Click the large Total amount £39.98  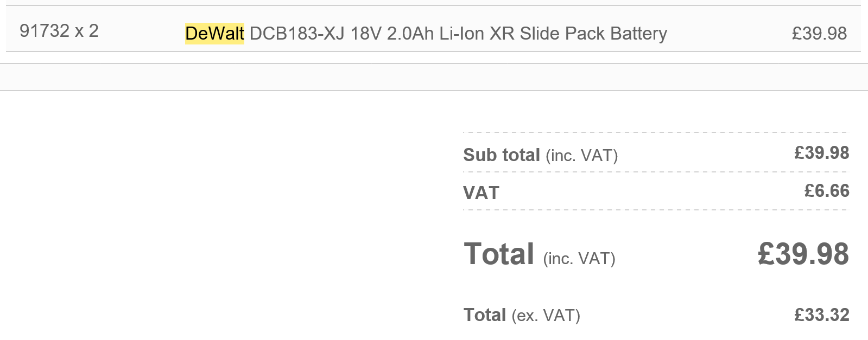pyautogui.click(x=803, y=254)
